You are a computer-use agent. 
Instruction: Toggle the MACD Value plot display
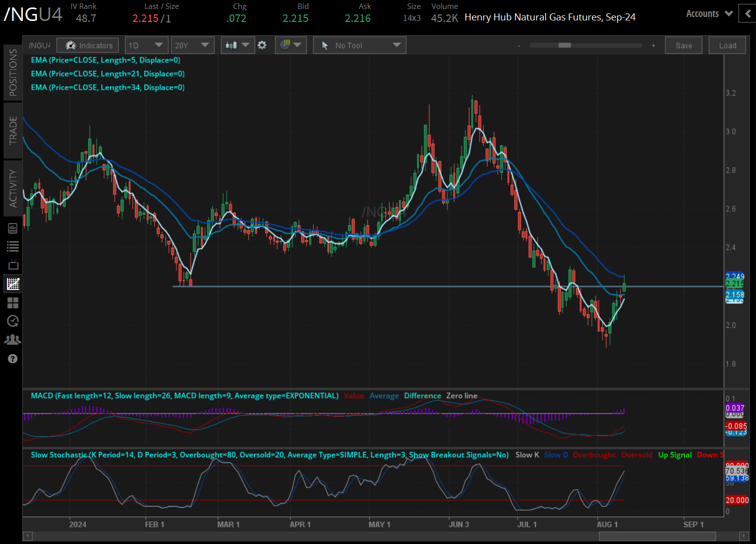[x=354, y=395]
